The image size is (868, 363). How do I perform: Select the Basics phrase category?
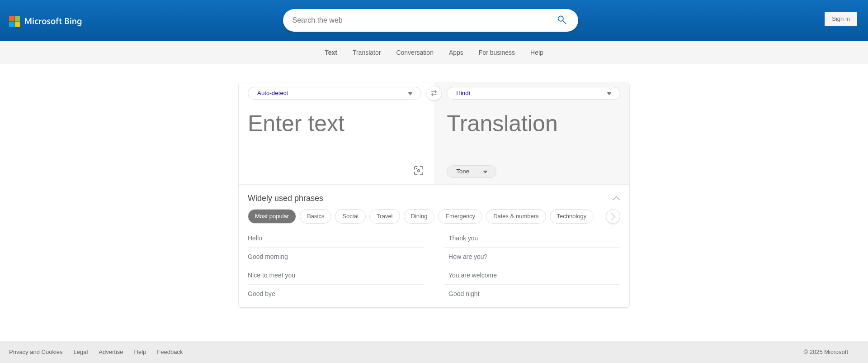(x=316, y=216)
